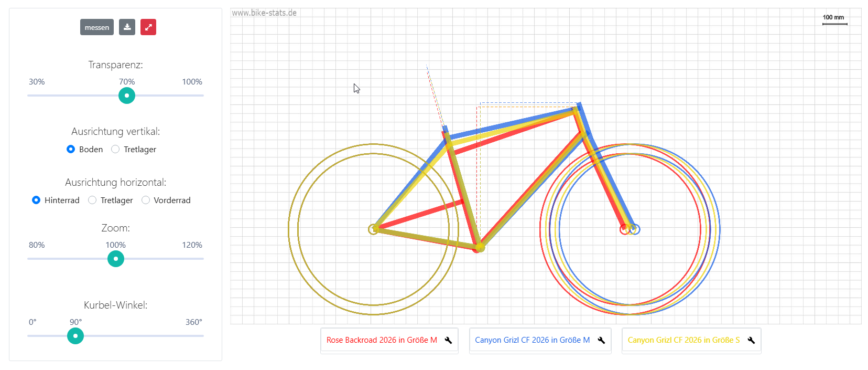Click wrench icon for Canyon Grizl Größe M
Image resolution: width=868 pixels, height=370 pixels.
[601, 340]
